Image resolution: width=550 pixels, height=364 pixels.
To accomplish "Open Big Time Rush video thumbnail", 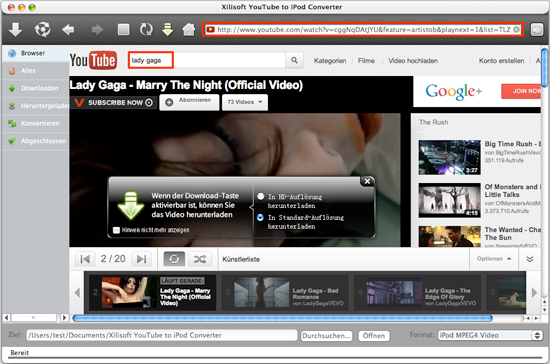I will (449, 157).
